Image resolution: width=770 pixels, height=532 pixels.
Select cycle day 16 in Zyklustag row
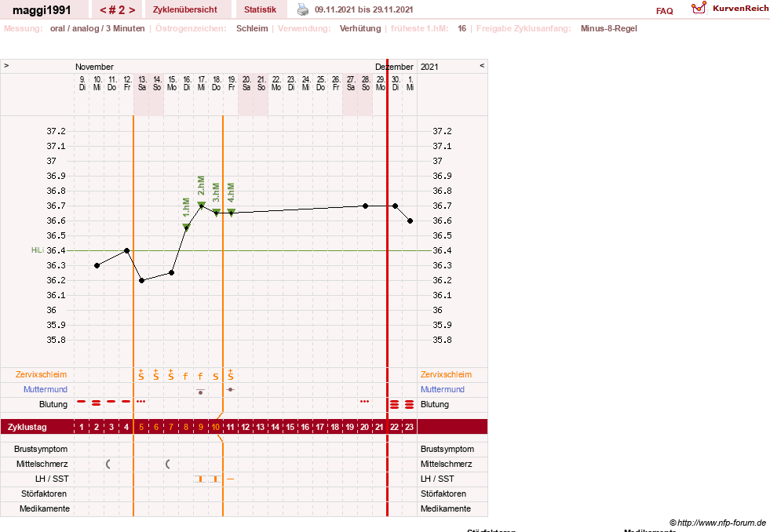click(305, 427)
